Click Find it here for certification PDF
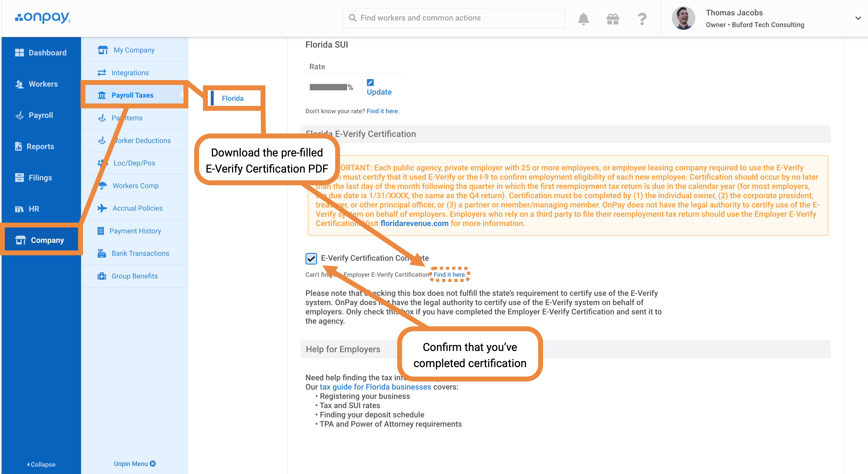The height and width of the screenshot is (474, 868). [x=450, y=274]
